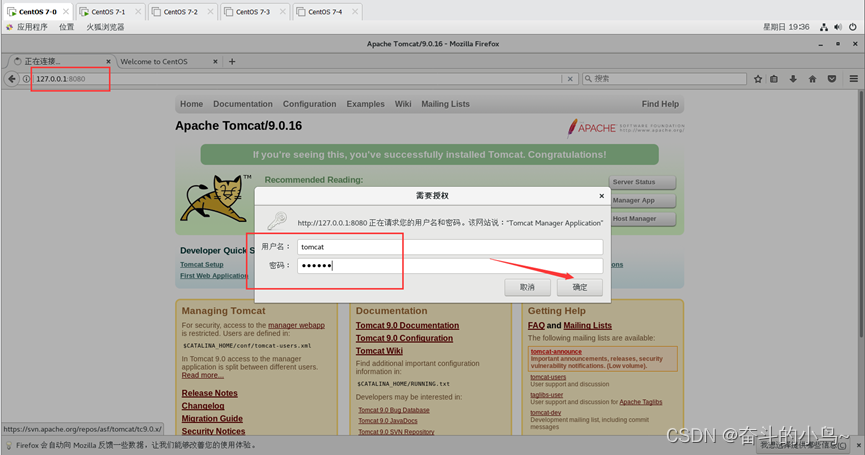Click the site info icon in address bar

point(26,78)
